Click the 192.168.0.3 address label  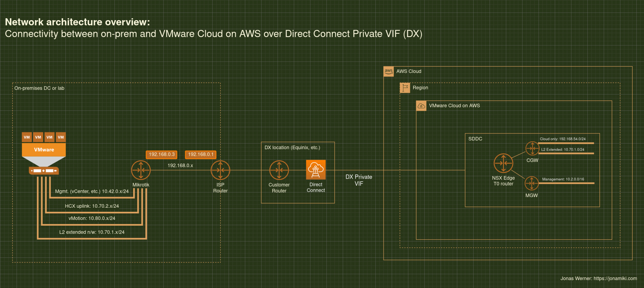click(161, 155)
